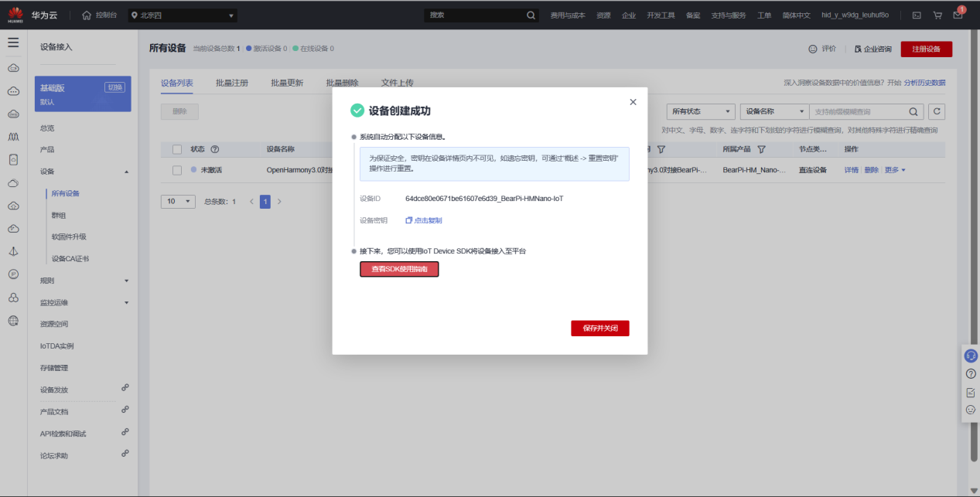980x497 pixels.
Task: Click the Huawei Cloud logo
Action: pyautogui.click(x=15, y=15)
